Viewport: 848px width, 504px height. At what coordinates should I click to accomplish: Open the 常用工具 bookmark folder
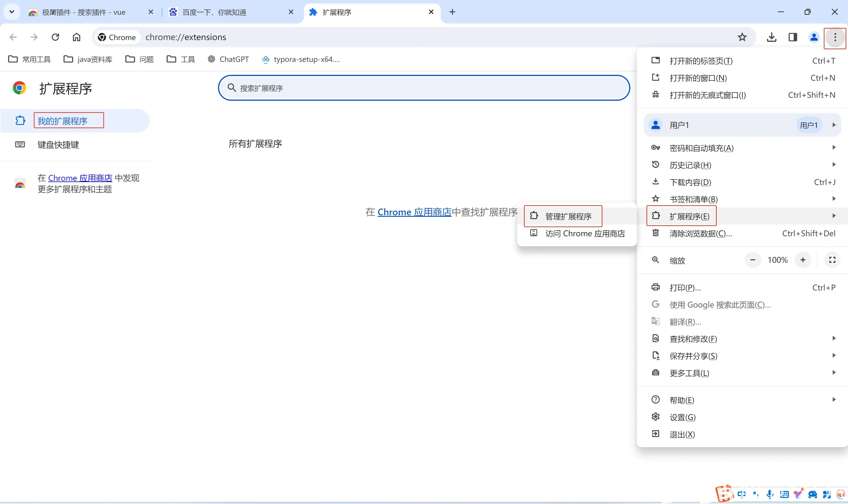pos(29,59)
